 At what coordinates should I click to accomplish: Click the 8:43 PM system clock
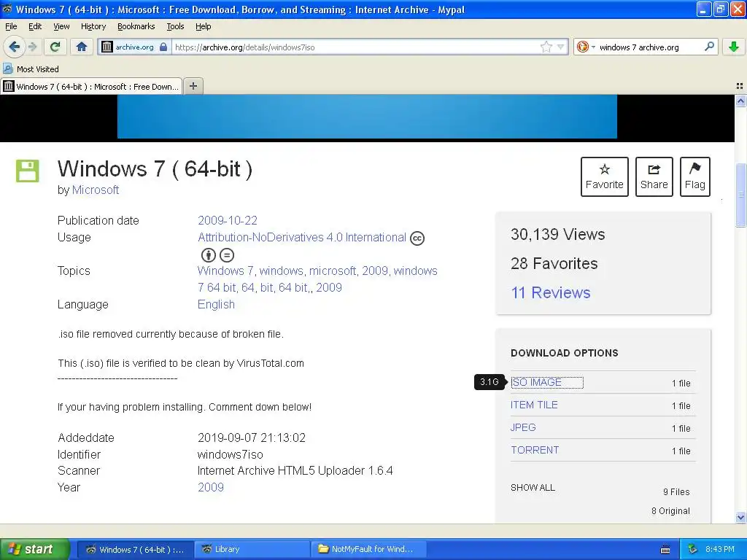(719, 549)
